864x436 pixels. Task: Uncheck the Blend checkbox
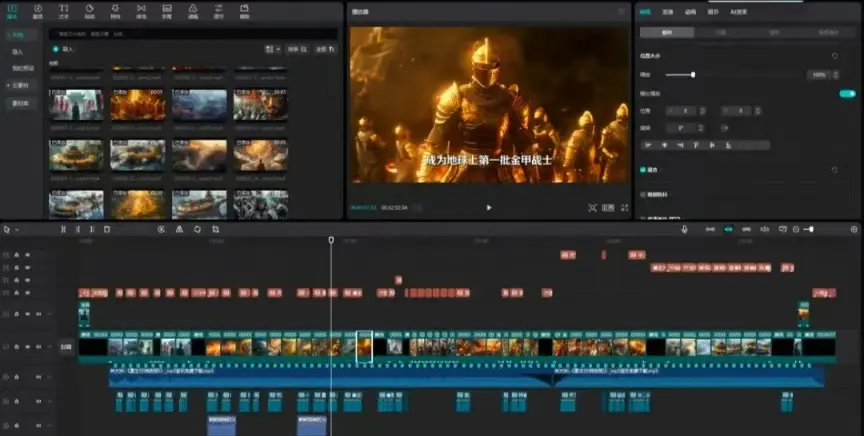(642, 170)
